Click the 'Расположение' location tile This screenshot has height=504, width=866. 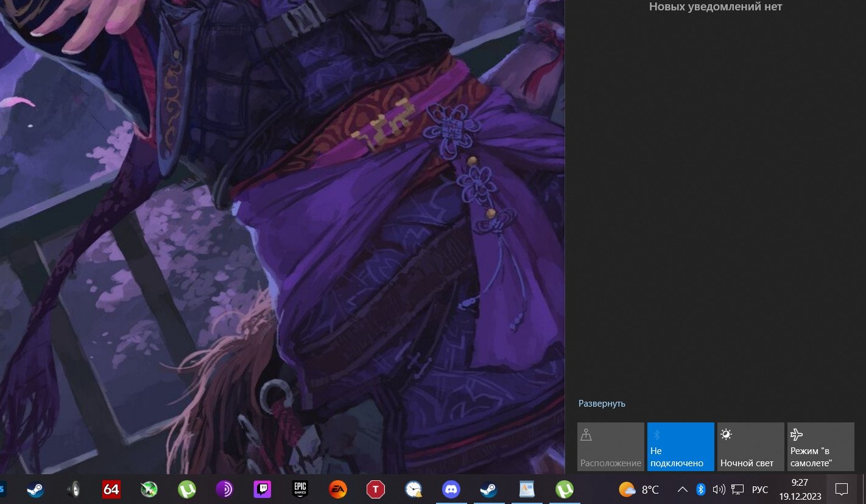tap(610, 447)
